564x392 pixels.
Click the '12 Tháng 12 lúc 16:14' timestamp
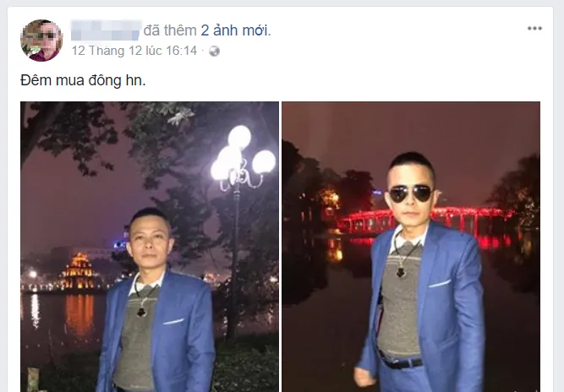(x=134, y=51)
